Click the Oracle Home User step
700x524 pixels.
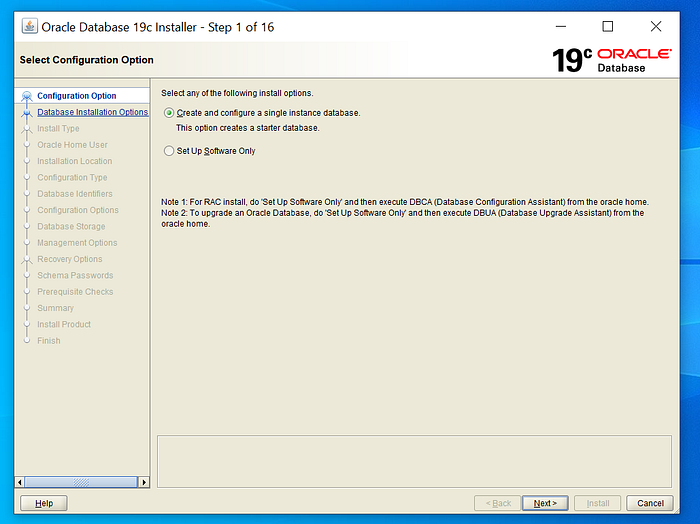(72, 145)
